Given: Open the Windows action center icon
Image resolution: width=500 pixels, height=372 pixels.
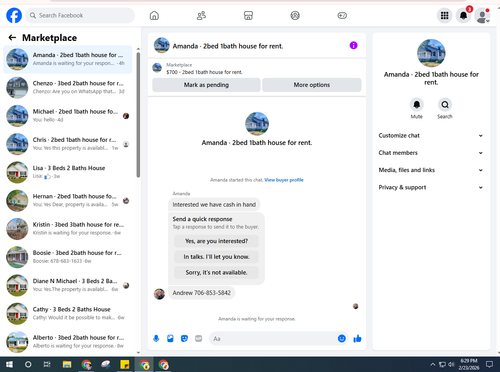Looking at the screenshot, I should click(489, 364).
